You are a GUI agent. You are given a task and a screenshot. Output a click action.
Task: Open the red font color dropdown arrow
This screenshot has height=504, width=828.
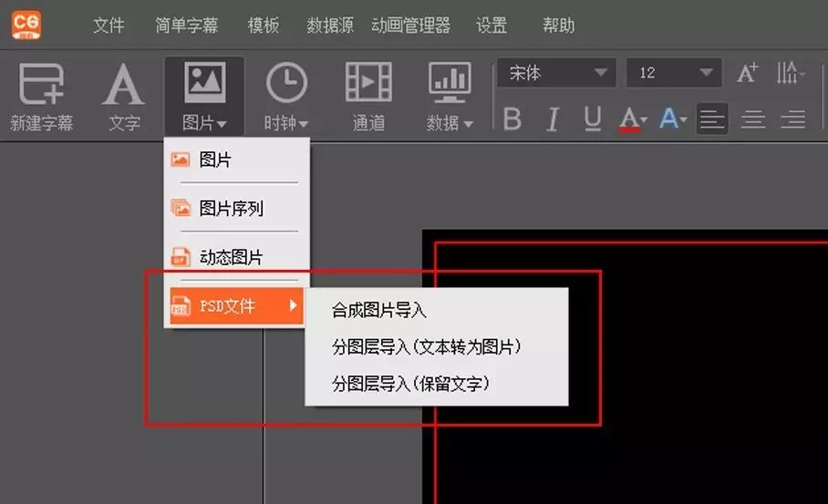644,120
